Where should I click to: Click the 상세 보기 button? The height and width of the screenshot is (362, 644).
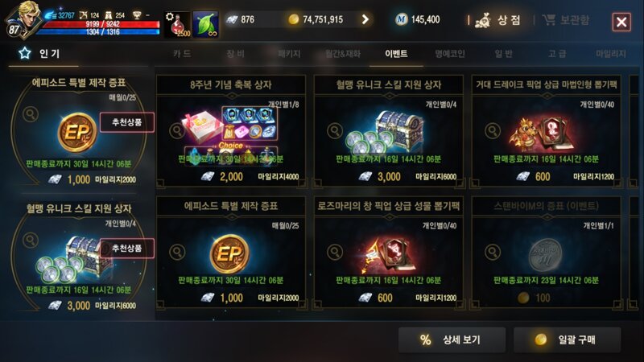tap(452, 339)
